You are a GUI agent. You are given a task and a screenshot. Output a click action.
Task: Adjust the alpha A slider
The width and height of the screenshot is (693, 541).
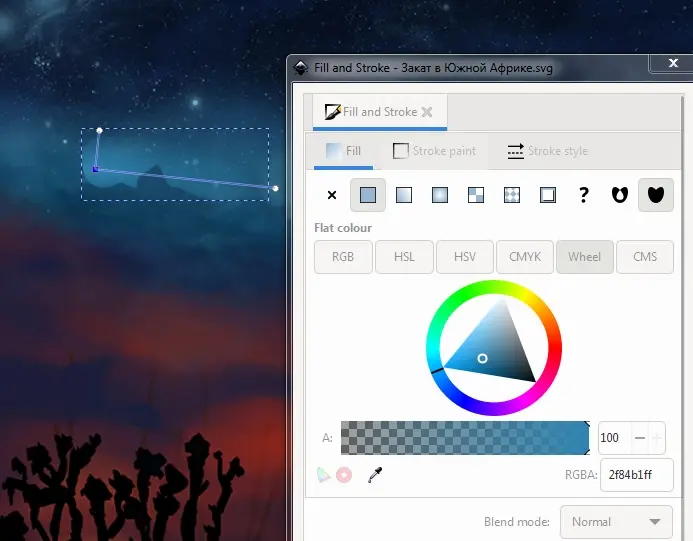pos(465,438)
